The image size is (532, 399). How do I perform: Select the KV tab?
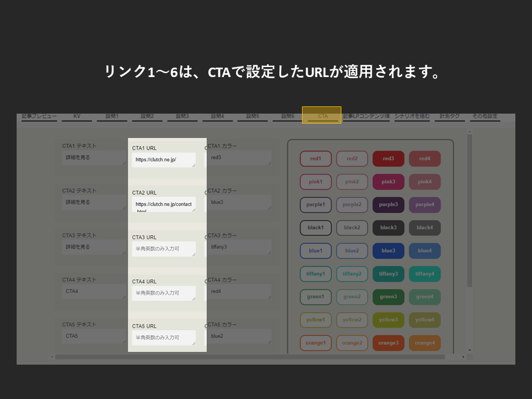pyautogui.click(x=76, y=116)
